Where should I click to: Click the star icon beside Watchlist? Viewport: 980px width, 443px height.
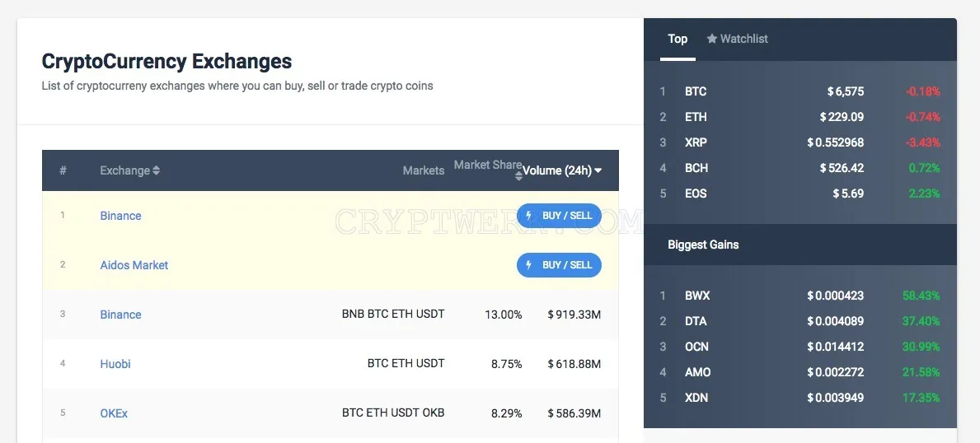point(712,39)
